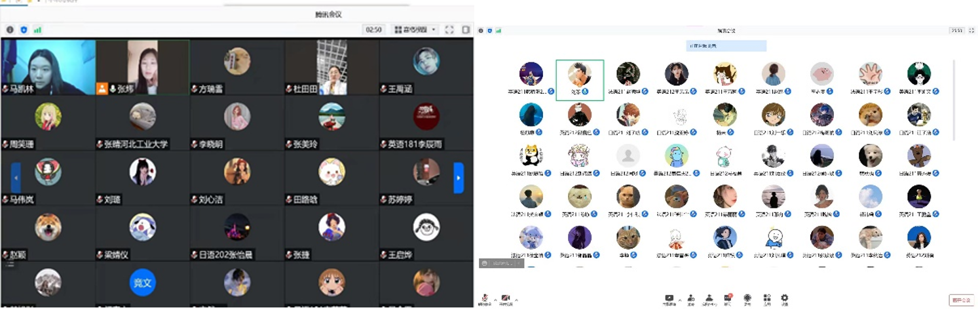Click the white samoyed dog avatar in right window

pyautogui.click(x=871, y=156)
